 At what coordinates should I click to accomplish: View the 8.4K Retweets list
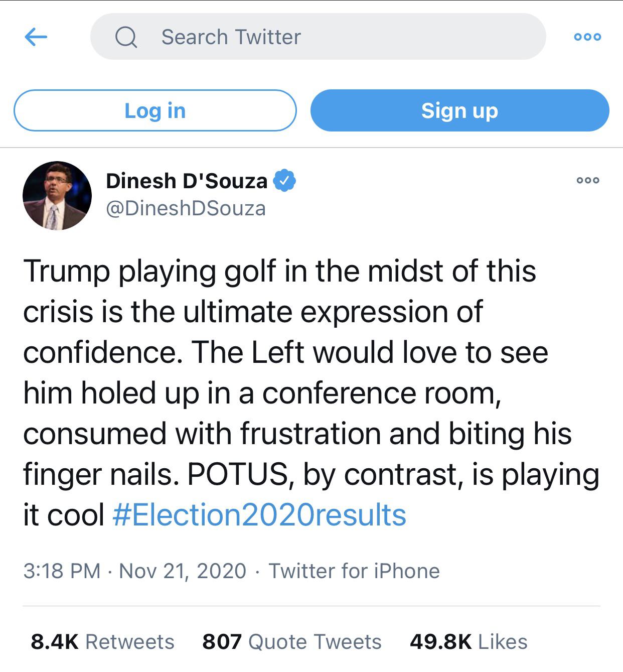[x=103, y=641]
